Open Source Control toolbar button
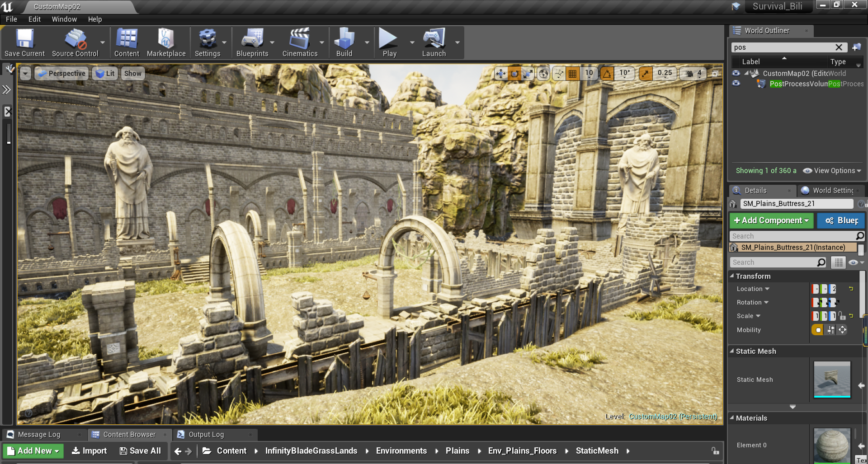This screenshot has height=464, width=868. click(x=75, y=42)
